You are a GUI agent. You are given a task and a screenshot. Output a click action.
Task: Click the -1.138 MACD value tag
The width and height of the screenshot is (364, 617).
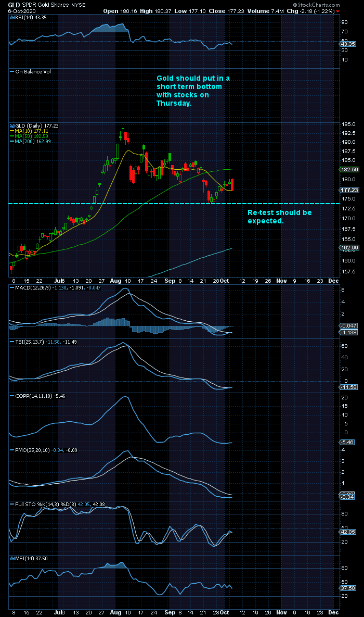[x=347, y=333]
